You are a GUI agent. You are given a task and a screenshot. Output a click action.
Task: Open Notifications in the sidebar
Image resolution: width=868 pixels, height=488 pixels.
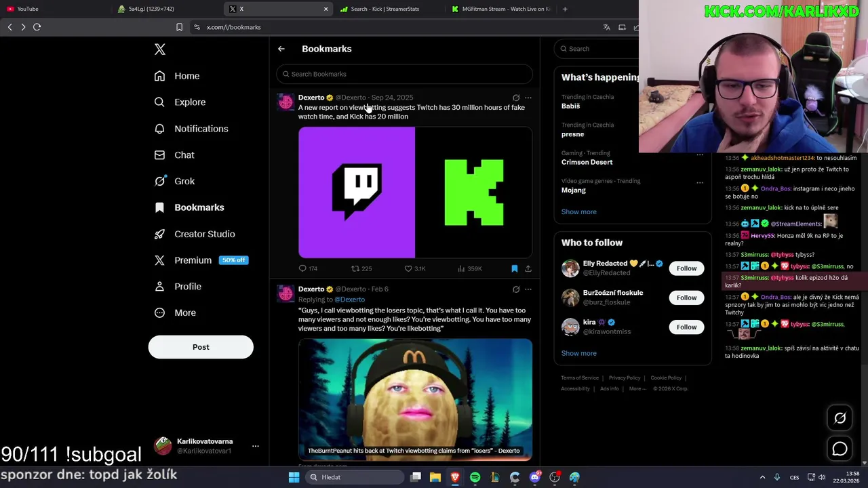point(191,129)
